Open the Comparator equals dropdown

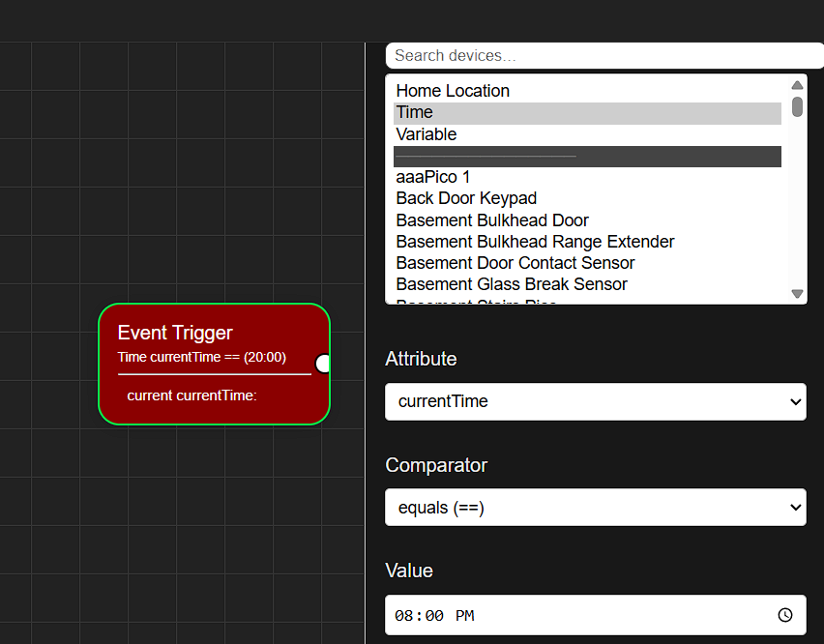pos(595,508)
